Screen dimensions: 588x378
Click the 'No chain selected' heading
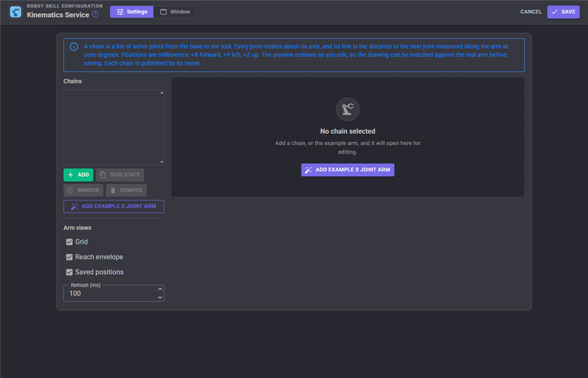(347, 131)
